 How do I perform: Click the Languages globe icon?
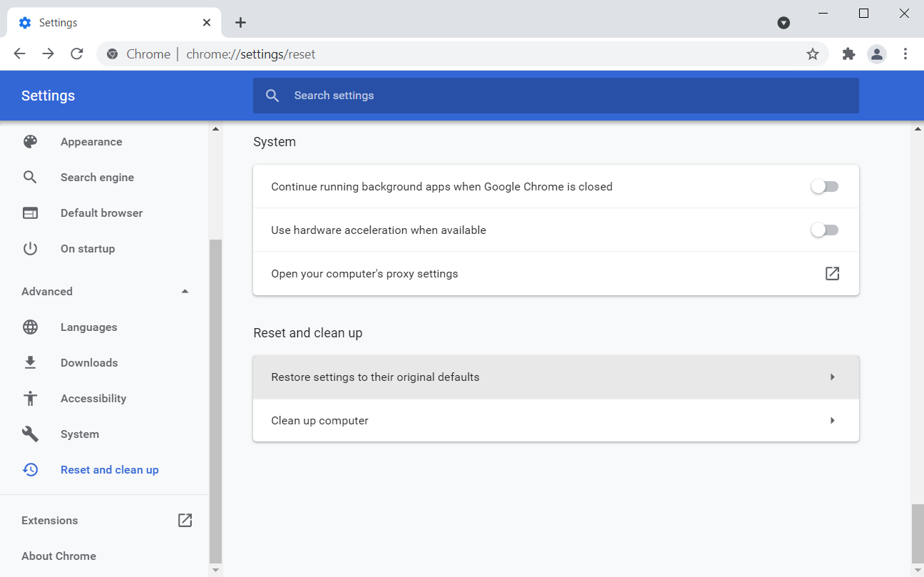click(x=30, y=327)
